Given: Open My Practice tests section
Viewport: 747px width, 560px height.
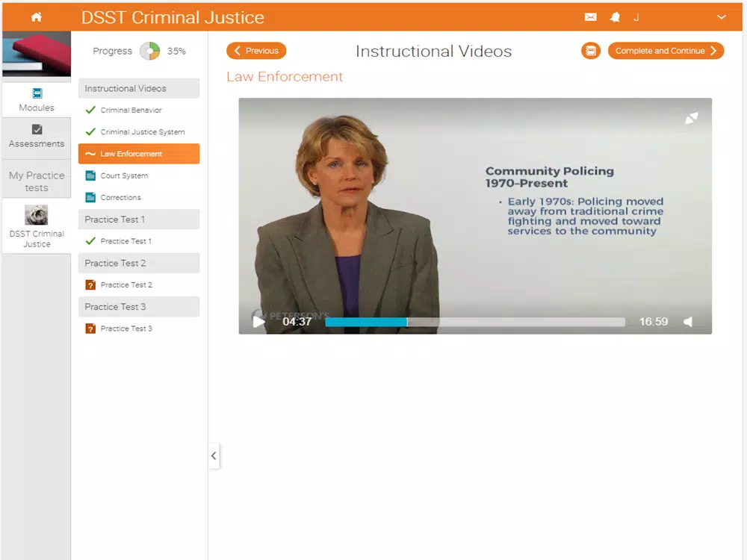Looking at the screenshot, I should coord(37,181).
